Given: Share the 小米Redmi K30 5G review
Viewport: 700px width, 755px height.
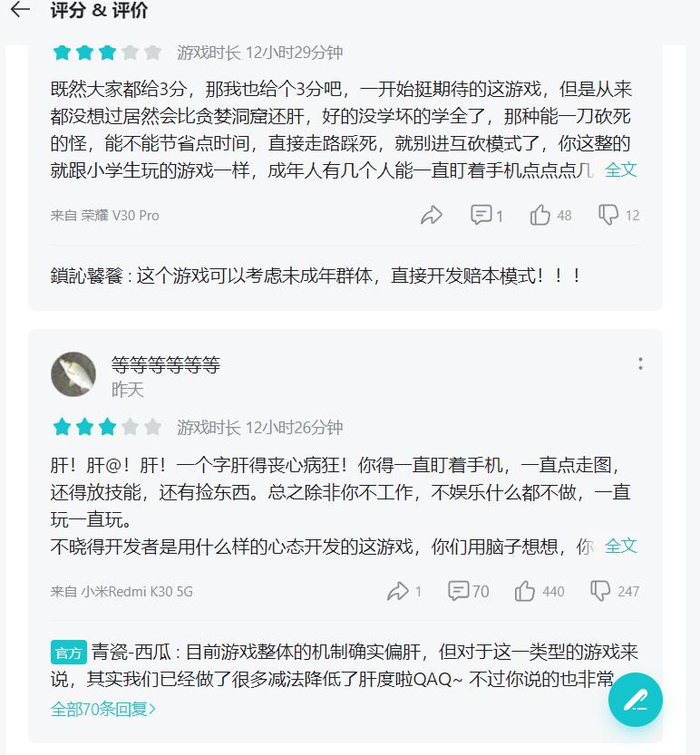Looking at the screenshot, I should click(403, 591).
